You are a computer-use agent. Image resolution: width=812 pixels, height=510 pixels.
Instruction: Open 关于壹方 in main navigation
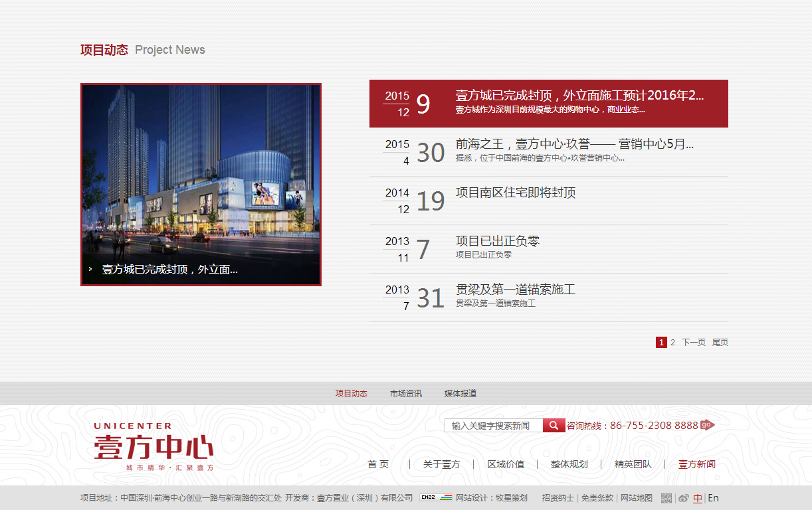(442, 464)
